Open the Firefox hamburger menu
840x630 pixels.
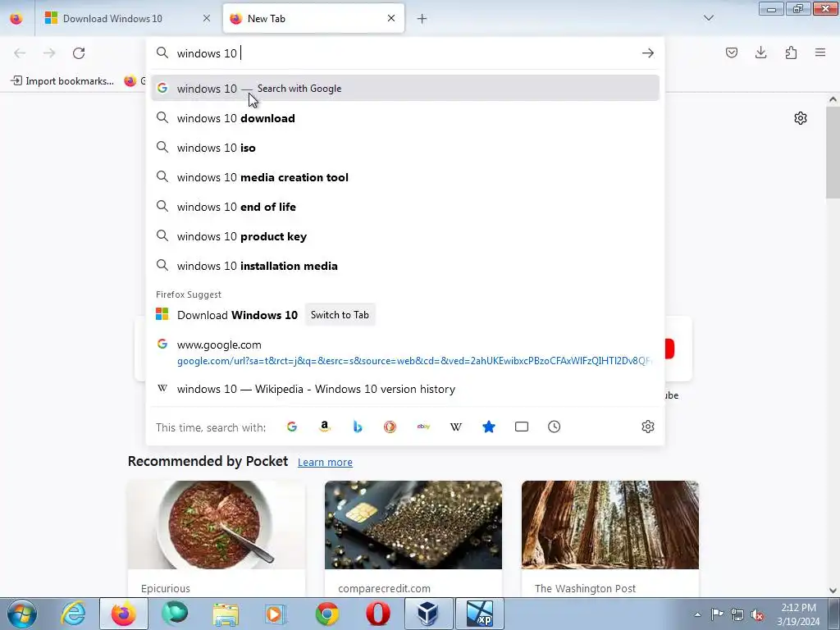pos(820,52)
